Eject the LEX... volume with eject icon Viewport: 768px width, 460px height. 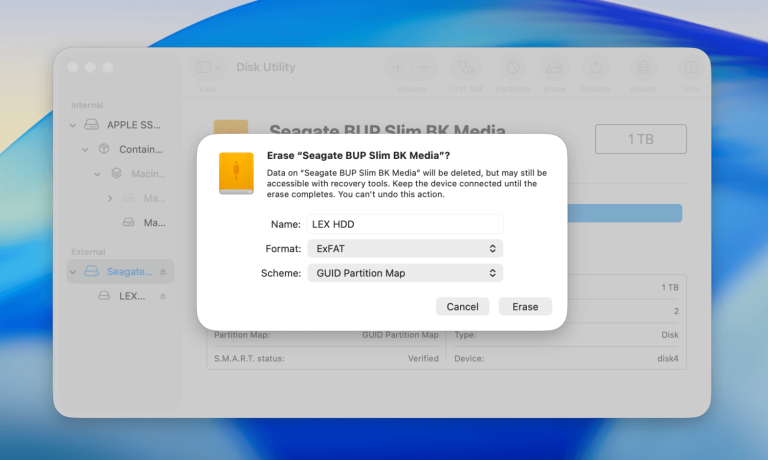[163, 296]
